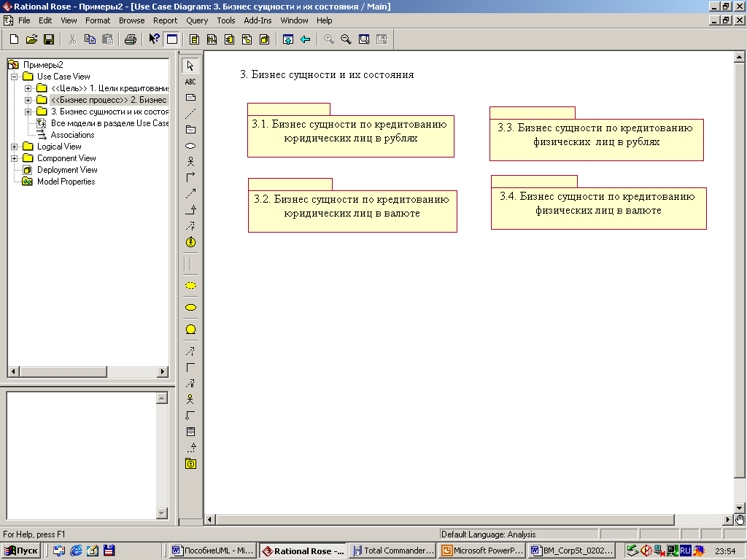Switch to ПособиеUML Word document in taskbar
The width and height of the screenshot is (747, 560).
213,551
